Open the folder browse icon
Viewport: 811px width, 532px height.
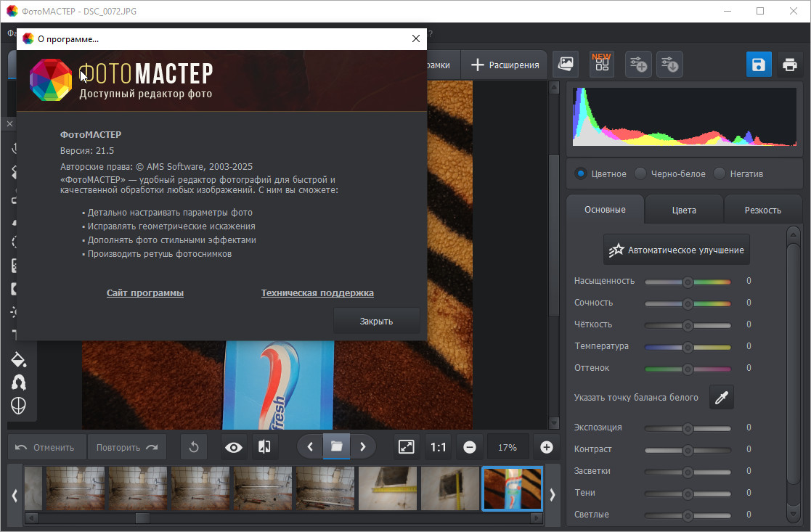(336, 446)
